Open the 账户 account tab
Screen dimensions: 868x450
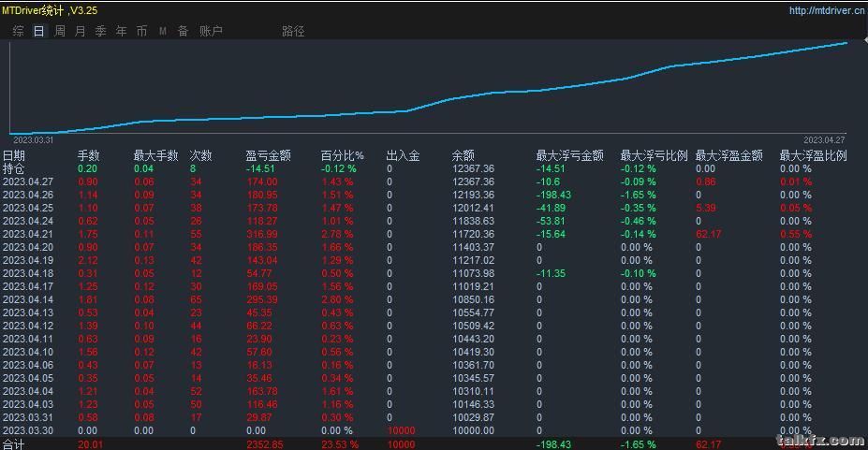pos(211,31)
